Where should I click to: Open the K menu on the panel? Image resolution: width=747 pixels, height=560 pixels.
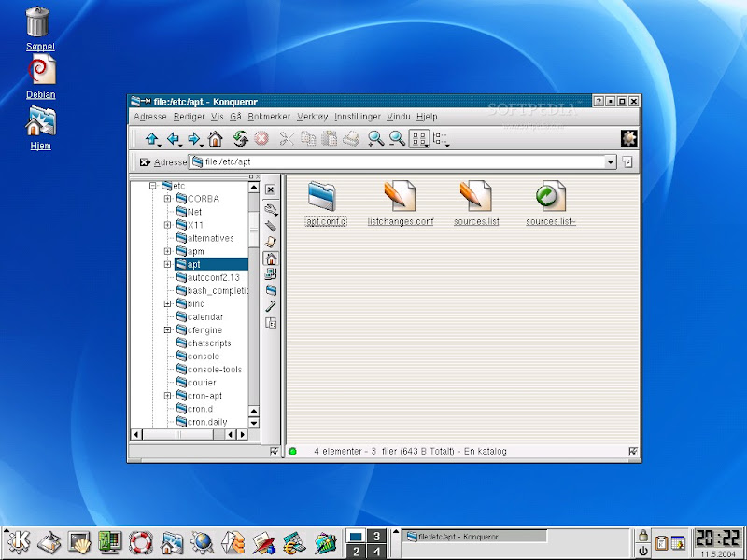pyautogui.click(x=19, y=540)
